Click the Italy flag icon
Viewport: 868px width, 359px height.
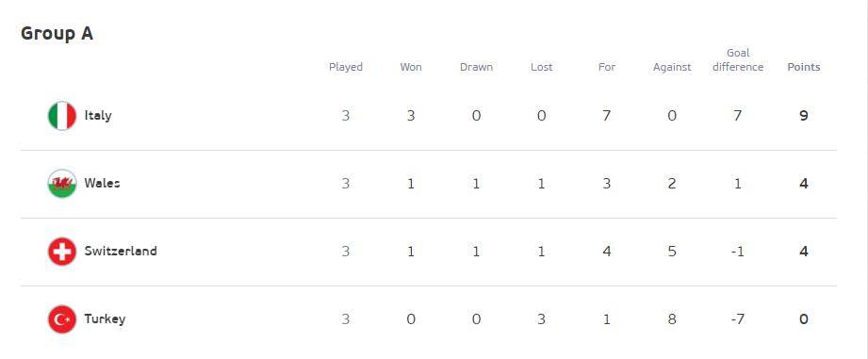click(x=62, y=116)
